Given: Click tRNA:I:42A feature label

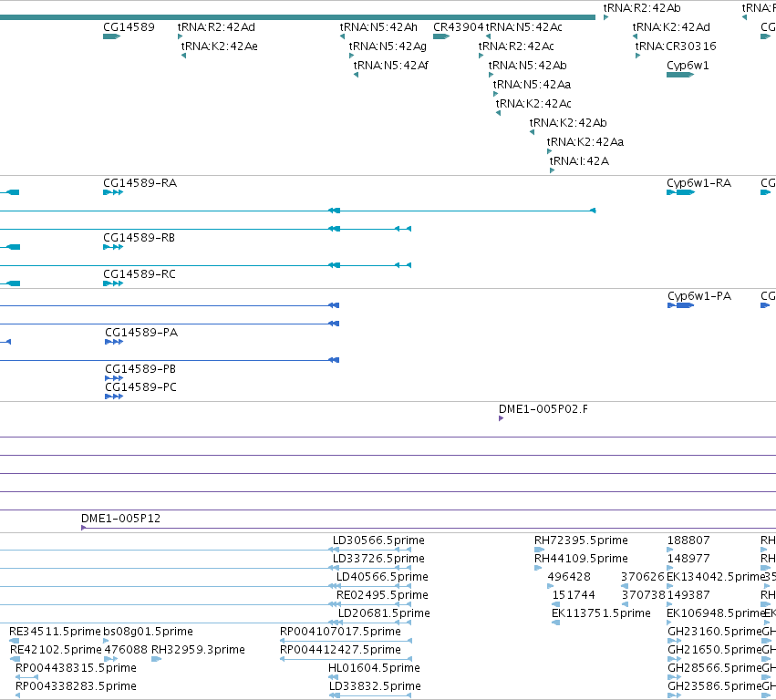Looking at the screenshot, I should point(579,161).
